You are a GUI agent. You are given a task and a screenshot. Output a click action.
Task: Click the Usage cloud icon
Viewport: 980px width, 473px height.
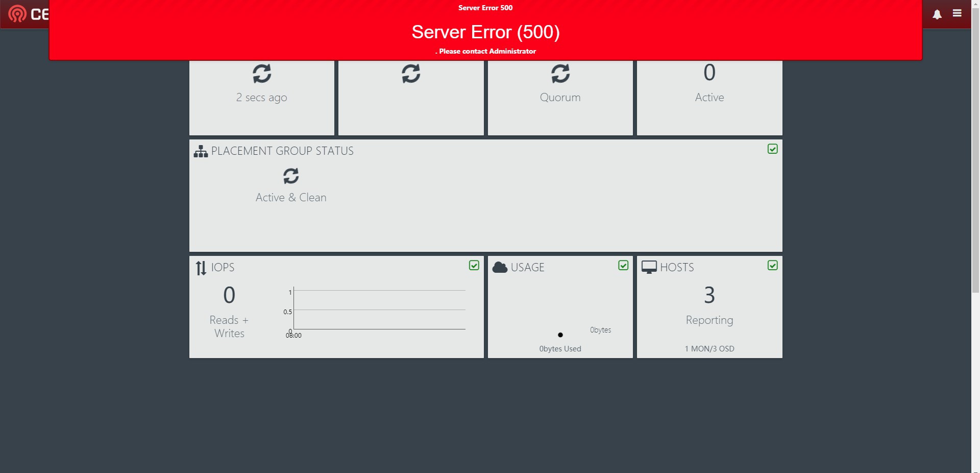point(500,267)
